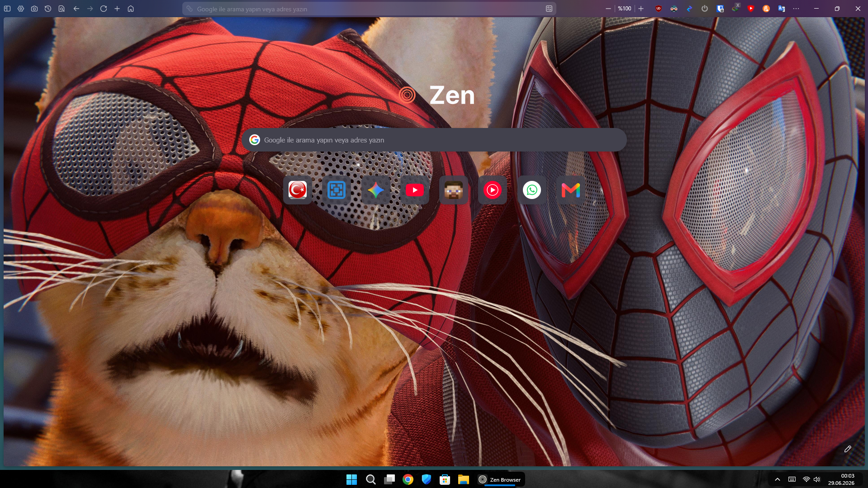Viewport: 868px width, 488px height.
Task: Open Microsoft Store from the taskbar
Action: (445, 479)
